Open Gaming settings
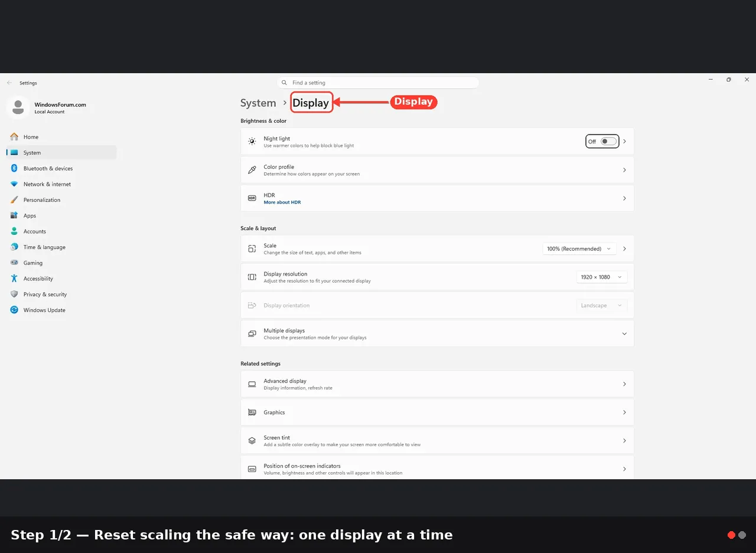Image resolution: width=756 pixels, height=553 pixels. tap(61, 263)
